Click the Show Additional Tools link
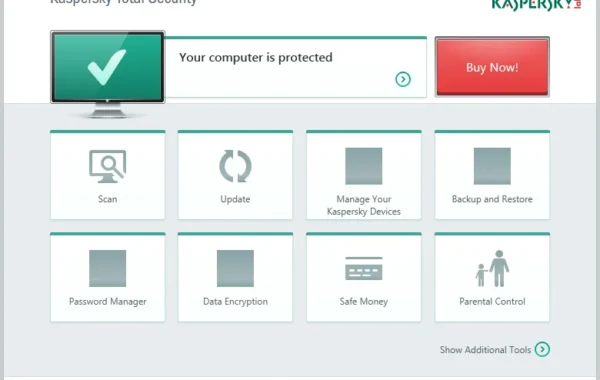The height and width of the screenshot is (380, 600). click(x=485, y=350)
